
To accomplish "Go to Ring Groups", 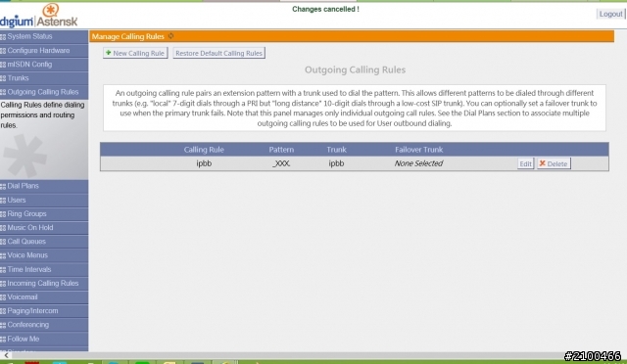I will coord(44,213).
